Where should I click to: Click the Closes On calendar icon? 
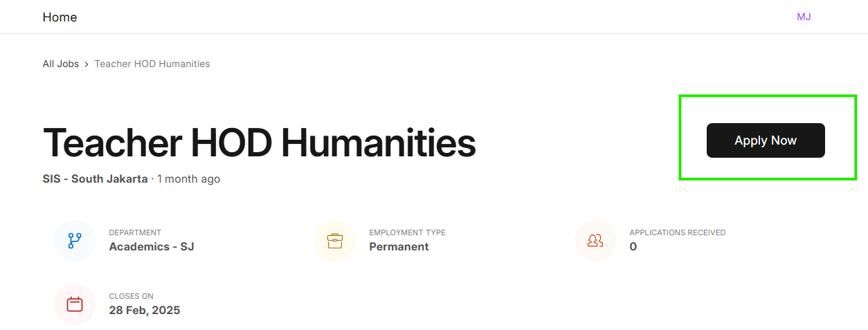click(x=75, y=304)
